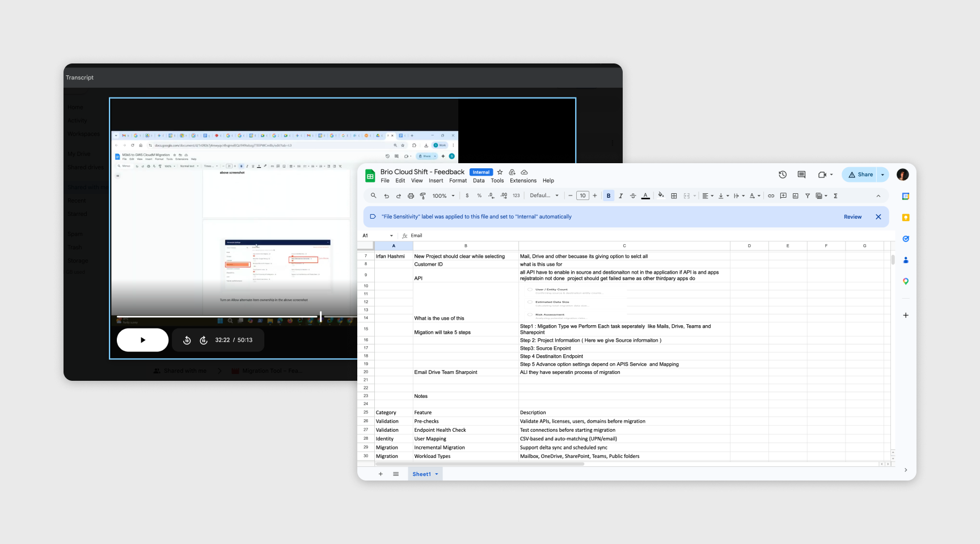
Task: Open the Data menu
Action: click(x=479, y=181)
